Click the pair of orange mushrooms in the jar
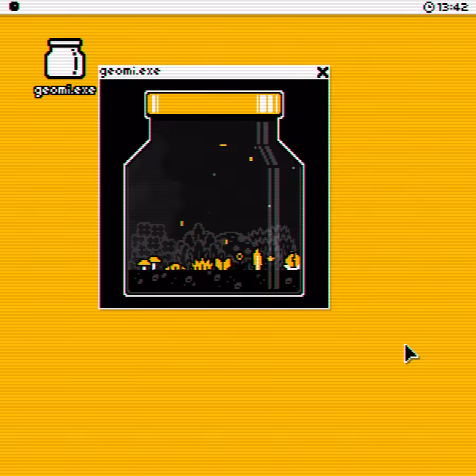This screenshot has width=476, height=476. (x=149, y=263)
